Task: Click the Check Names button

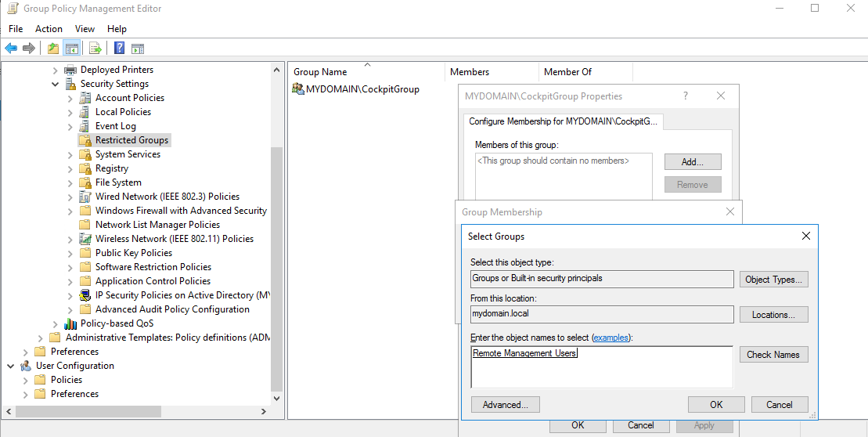Action: pos(773,355)
